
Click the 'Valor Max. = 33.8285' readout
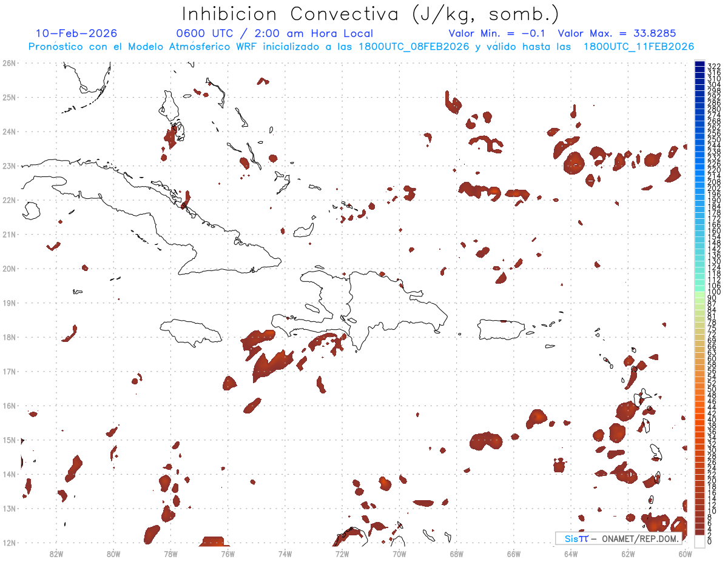[617, 33]
